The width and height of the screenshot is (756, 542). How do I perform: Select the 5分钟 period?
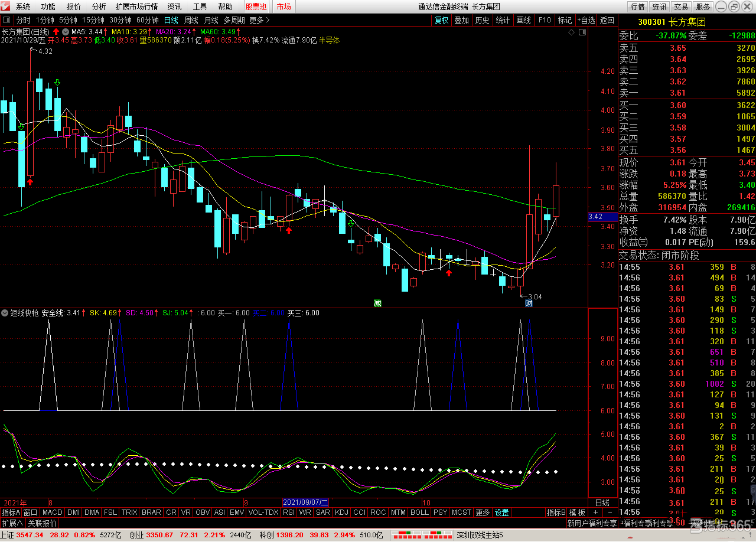pos(69,20)
